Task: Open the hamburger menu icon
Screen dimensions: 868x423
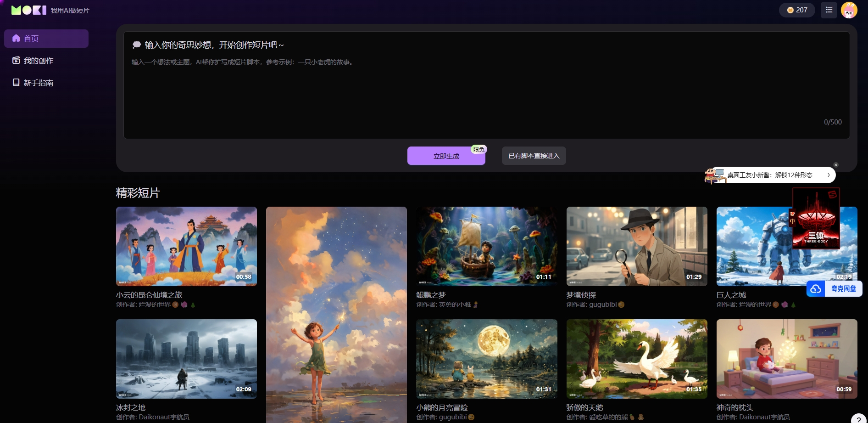Action: [x=829, y=10]
